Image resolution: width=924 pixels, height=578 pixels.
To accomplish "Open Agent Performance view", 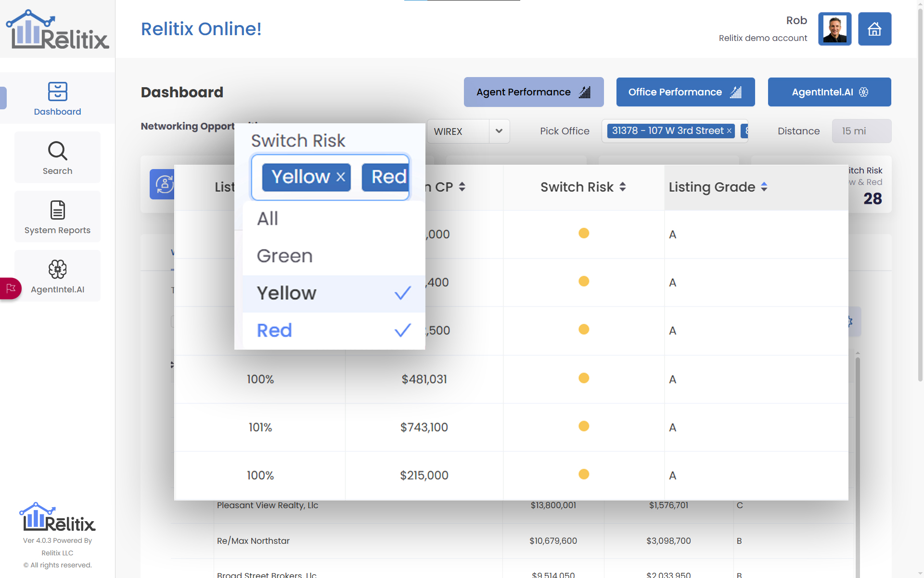I will pyautogui.click(x=533, y=92).
